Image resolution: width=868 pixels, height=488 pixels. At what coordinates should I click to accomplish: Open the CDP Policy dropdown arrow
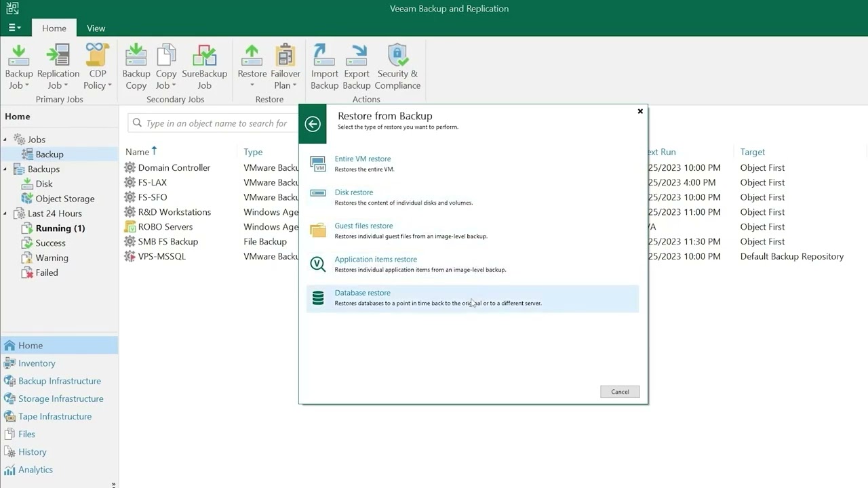coord(110,85)
